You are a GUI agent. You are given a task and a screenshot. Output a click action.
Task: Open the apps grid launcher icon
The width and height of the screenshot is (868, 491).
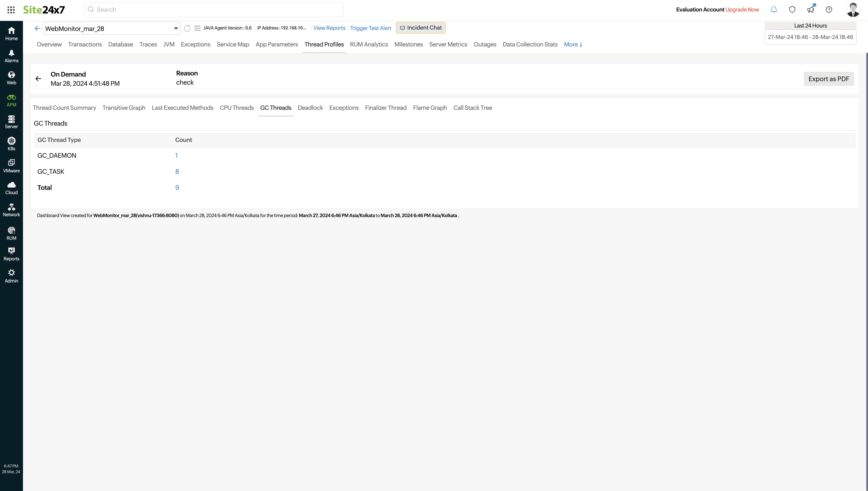[11, 10]
